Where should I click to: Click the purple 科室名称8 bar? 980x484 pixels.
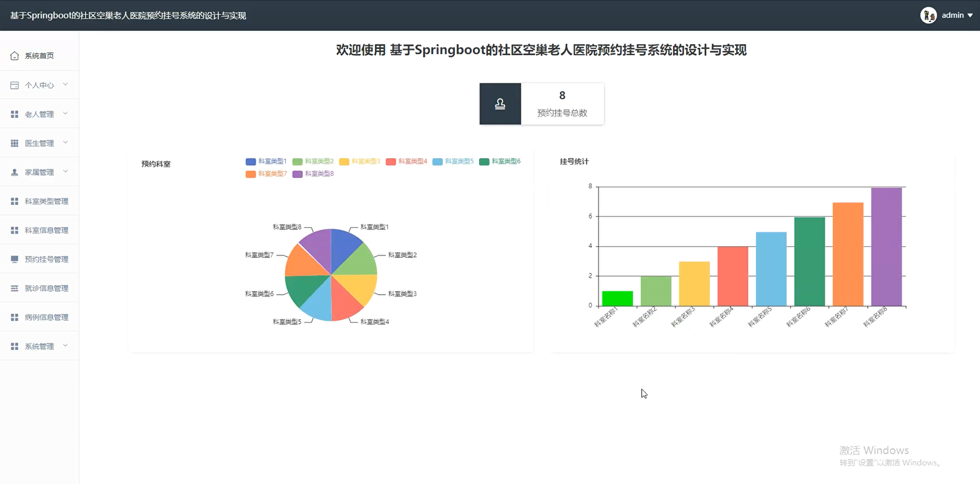click(x=886, y=247)
